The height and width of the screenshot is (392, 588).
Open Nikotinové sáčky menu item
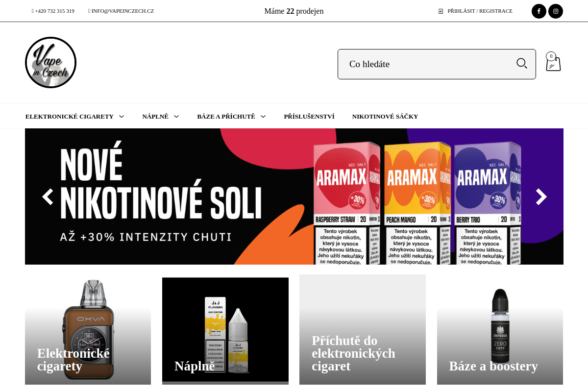[385, 117]
